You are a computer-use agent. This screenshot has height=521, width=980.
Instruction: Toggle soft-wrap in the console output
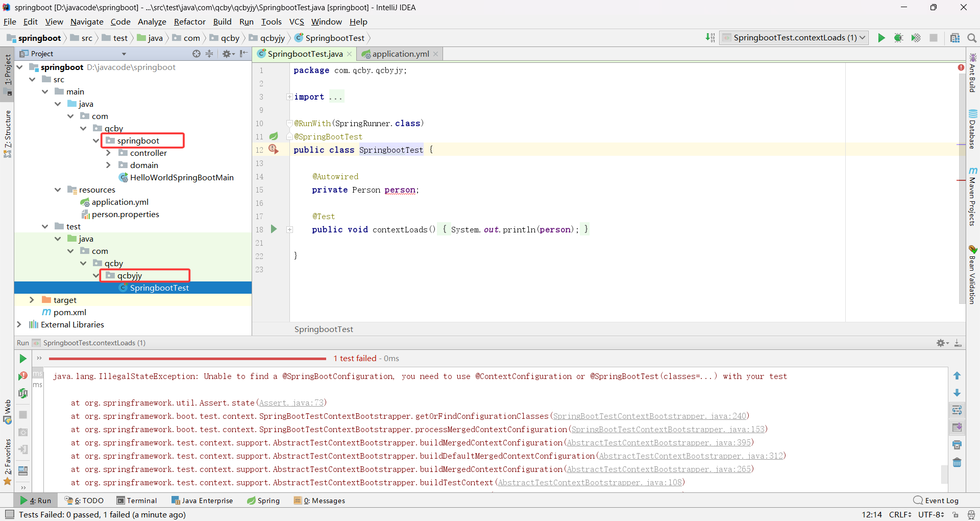(957, 410)
